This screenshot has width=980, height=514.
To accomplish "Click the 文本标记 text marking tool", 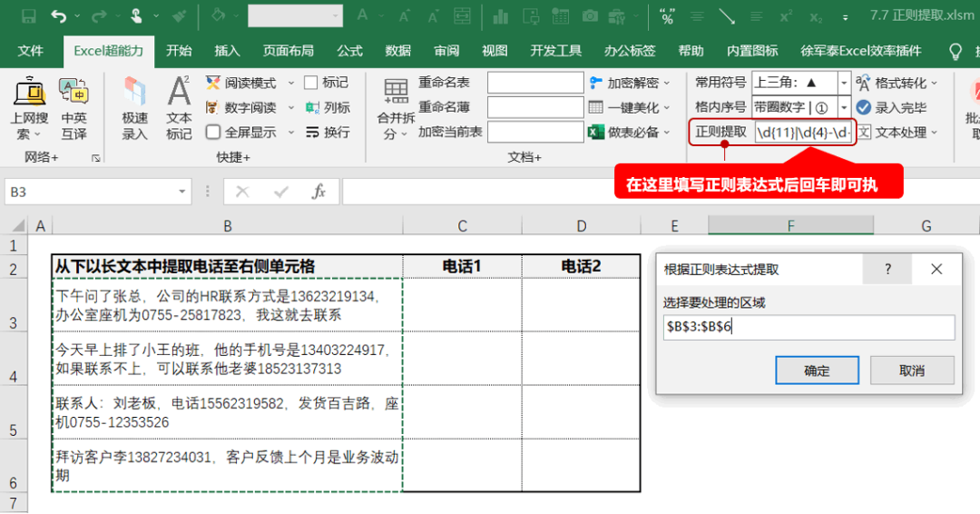I will point(179,109).
